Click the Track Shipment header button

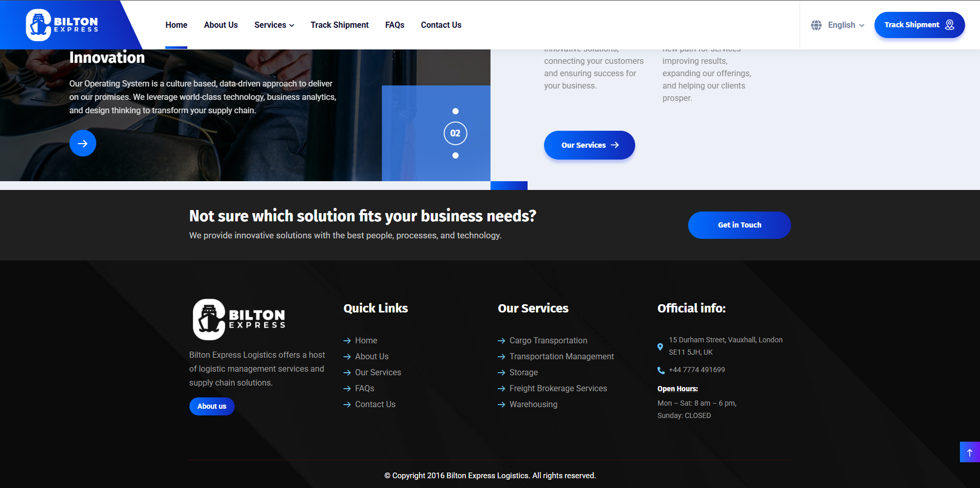click(919, 25)
